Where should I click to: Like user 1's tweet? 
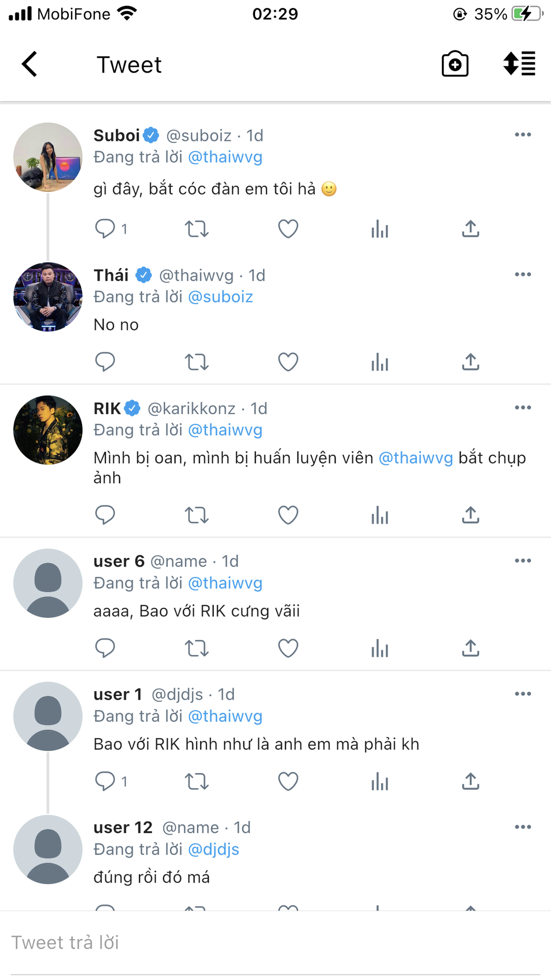[x=288, y=781]
